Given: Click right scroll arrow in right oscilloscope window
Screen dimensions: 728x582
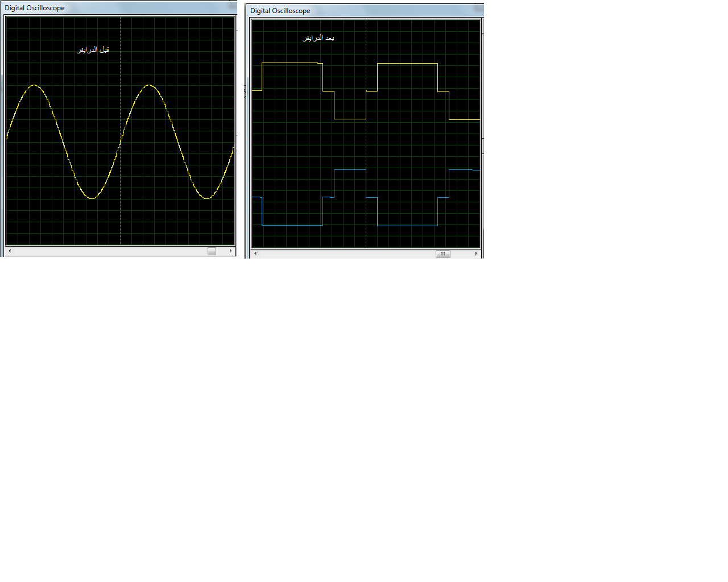Looking at the screenshot, I should pyautogui.click(x=476, y=253).
